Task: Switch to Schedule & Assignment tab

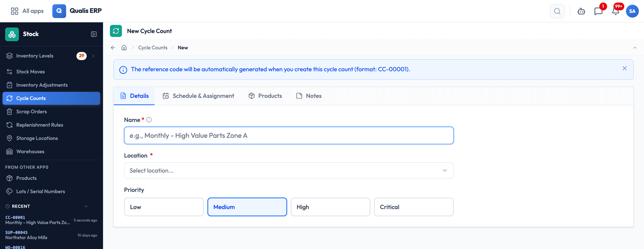Action: click(198, 96)
